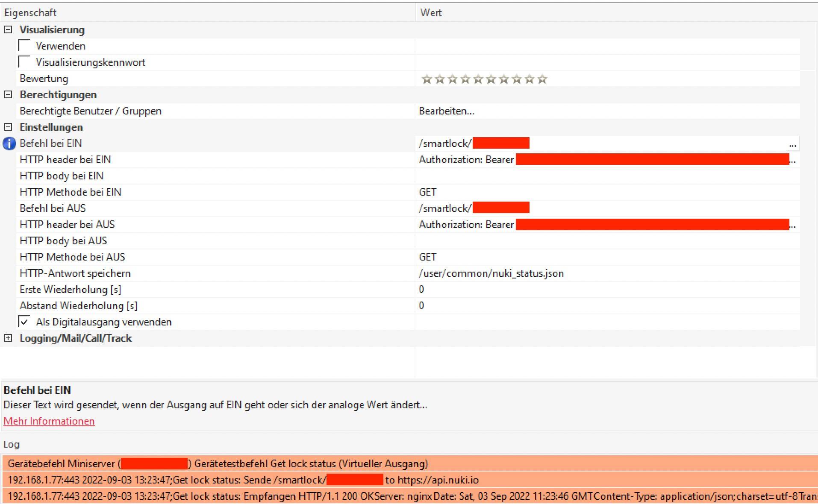Open the Mehr Informationen link
The width and height of the screenshot is (818, 504).
pyautogui.click(x=49, y=421)
